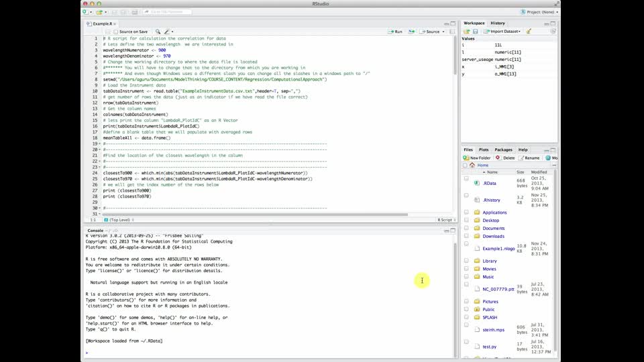Check the box next to Library folder
Image resolution: width=644 pixels, height=362 pixels.
[x=466, y=261]
